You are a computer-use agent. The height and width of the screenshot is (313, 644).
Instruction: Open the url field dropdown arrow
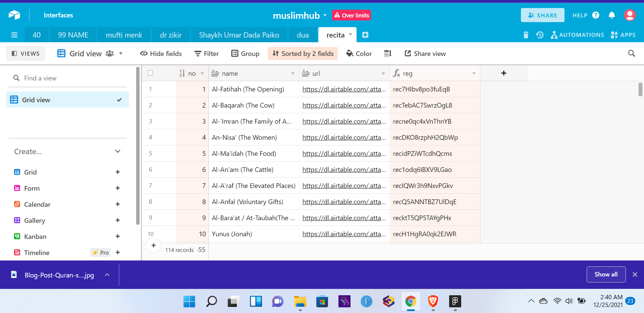[x=383, y=73]
